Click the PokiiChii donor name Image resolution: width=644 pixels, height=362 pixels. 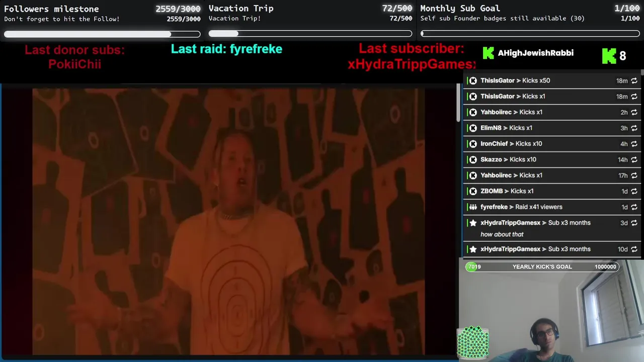click(x=74, y=64)
